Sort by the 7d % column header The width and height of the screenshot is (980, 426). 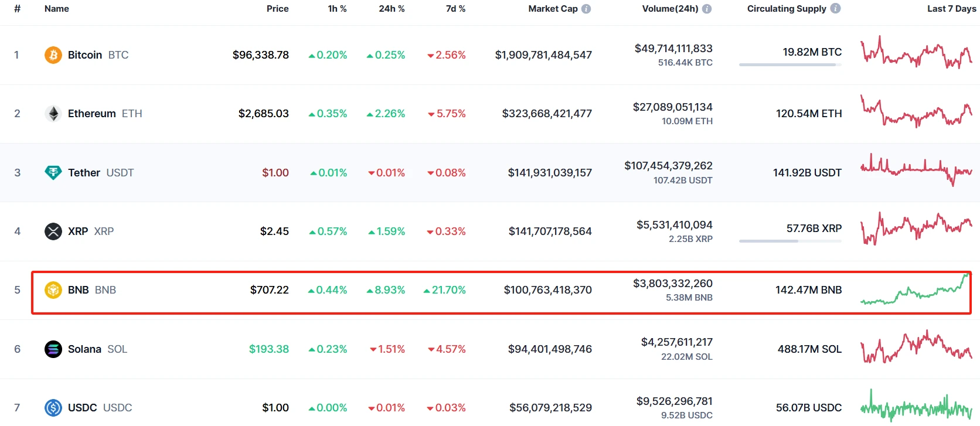pos(456,9)
